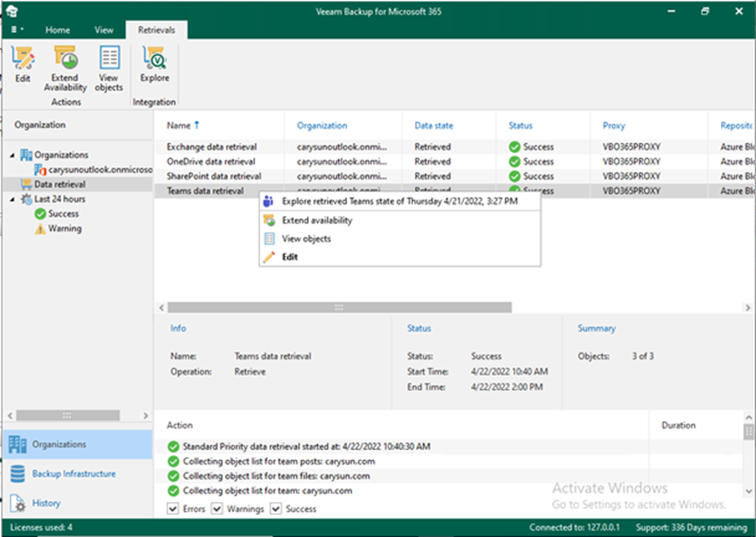This screenshot has height=537, width=756.
Task: Select the Exchange data retrieval row
Action: click(x=454, y=147)
